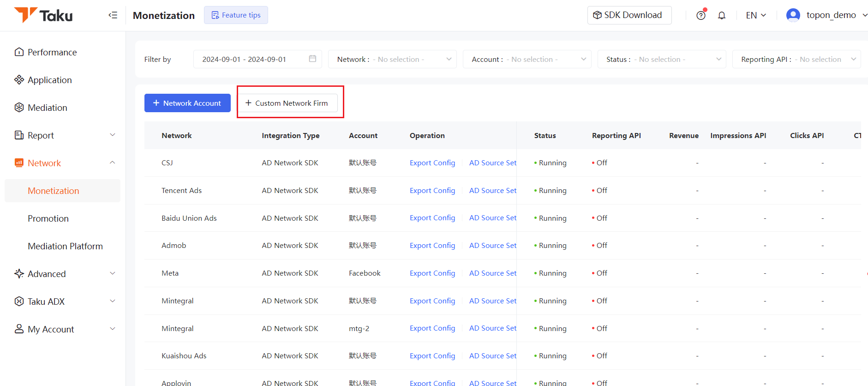Click AD Source Set for Tencent Ads
The height and width of the screenshot is (386, 868).
[x=493, y=190]
